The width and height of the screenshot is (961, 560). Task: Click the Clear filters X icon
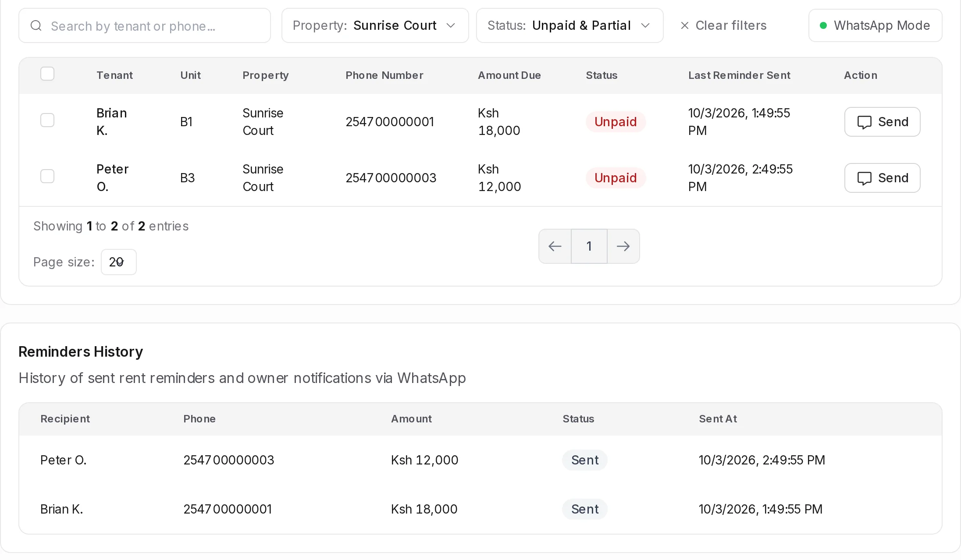(684, 26)
